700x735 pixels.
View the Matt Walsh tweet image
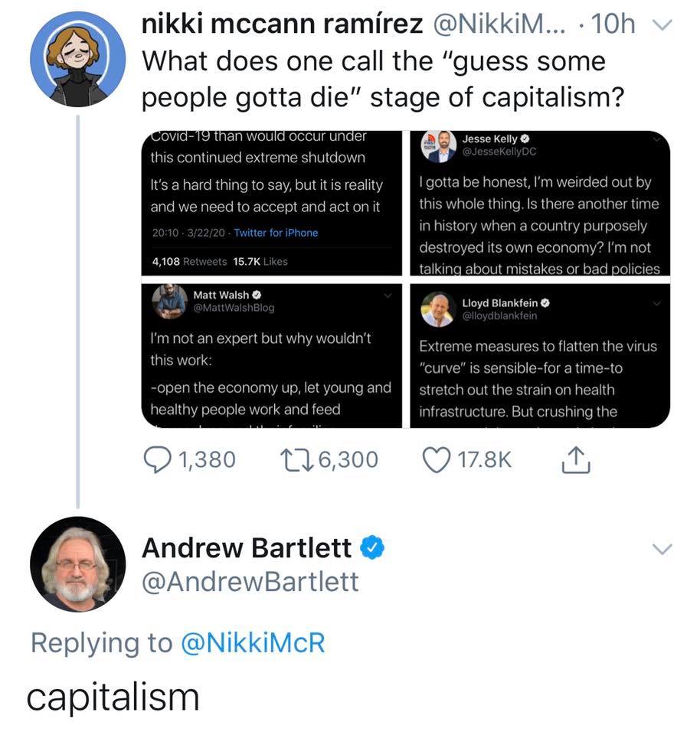pyautogui.click(x=272, y=354)
